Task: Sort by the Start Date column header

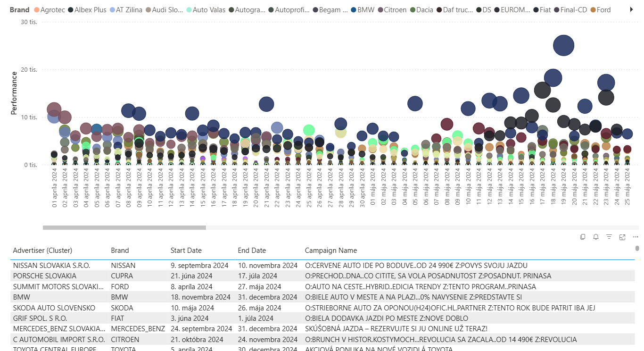Action: point(186,251)
